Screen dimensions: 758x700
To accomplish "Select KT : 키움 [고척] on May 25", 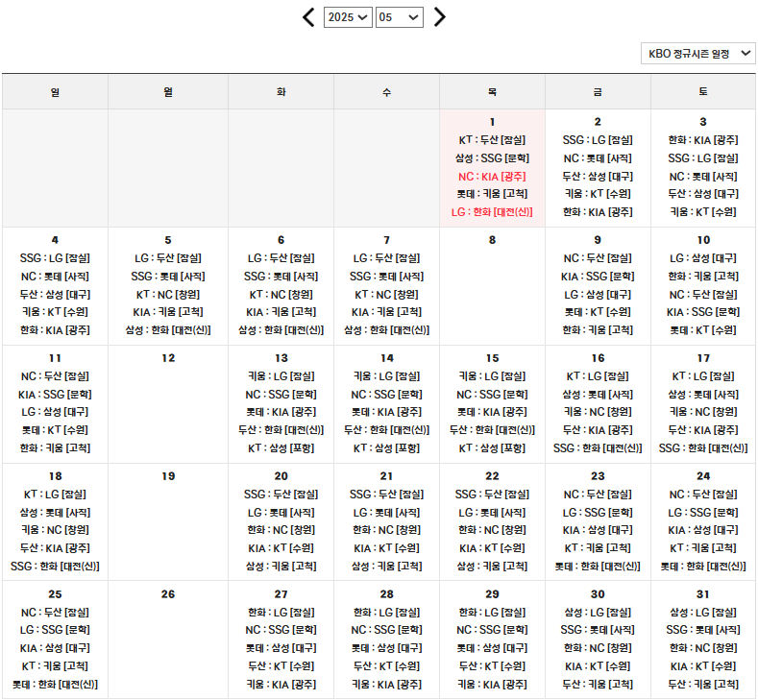I will click(55, 666).
